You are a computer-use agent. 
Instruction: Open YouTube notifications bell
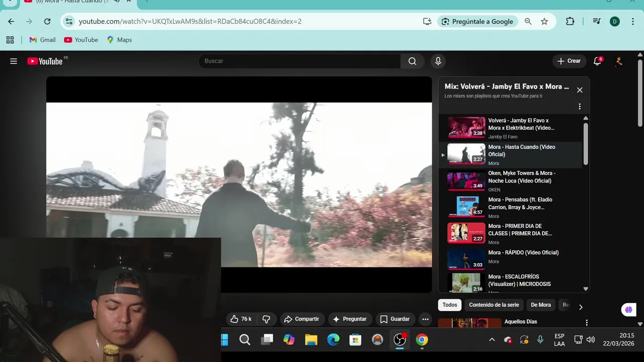pos(597,61)
